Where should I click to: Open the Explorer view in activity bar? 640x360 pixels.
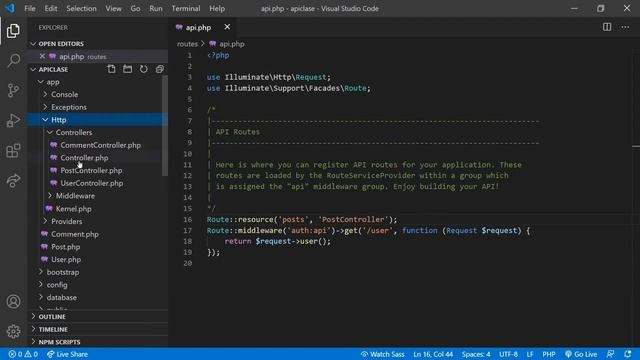[13, 31]
